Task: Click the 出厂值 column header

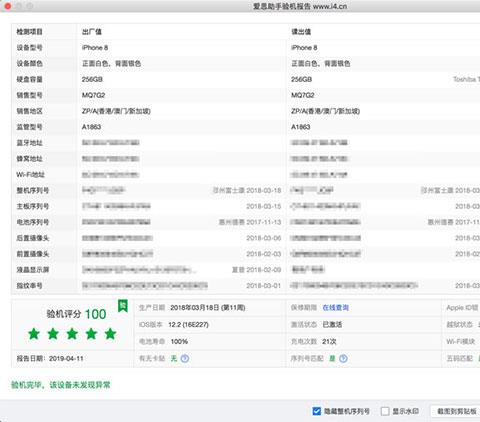Action: 92,32
